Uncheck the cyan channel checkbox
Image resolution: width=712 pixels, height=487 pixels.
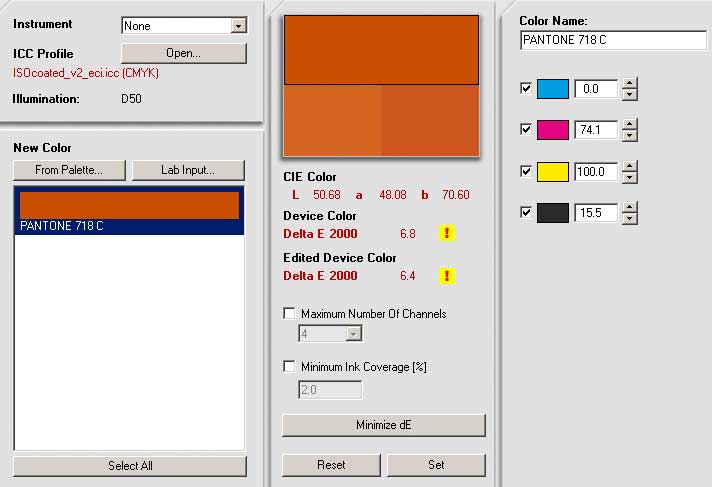click(x=526, y=88)
